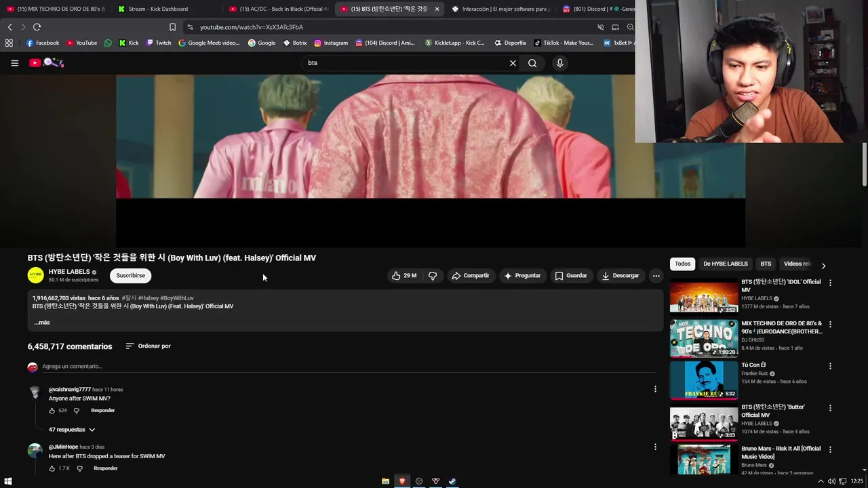The height and width of the screenshot is (488, 868).
Task: Click the Agrega un comentario field
Action: [349, 367]
